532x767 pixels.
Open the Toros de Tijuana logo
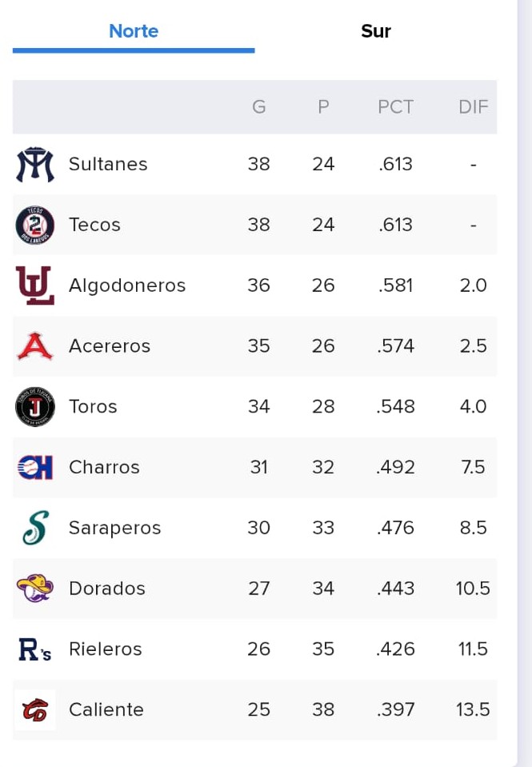(34, 406)
